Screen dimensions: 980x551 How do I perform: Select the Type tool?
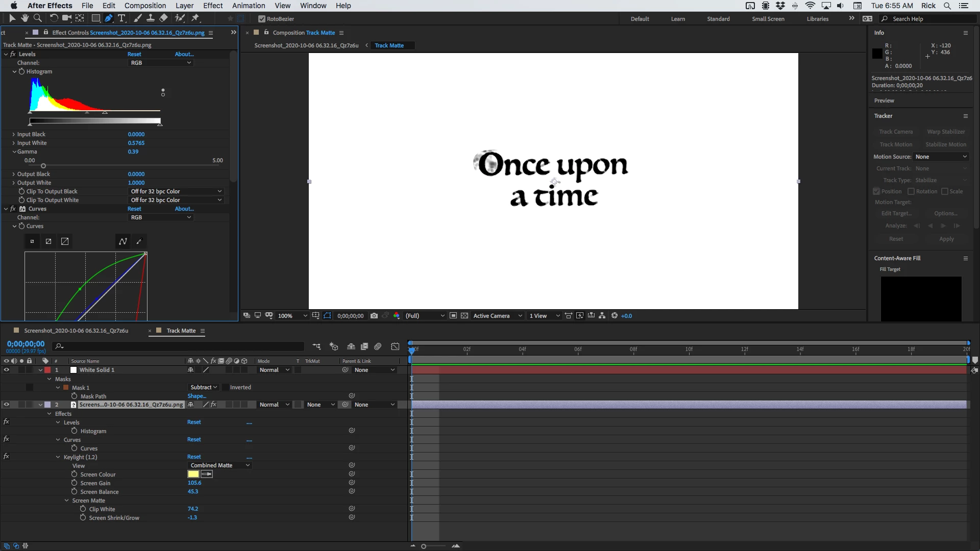(x=121, y=18)
